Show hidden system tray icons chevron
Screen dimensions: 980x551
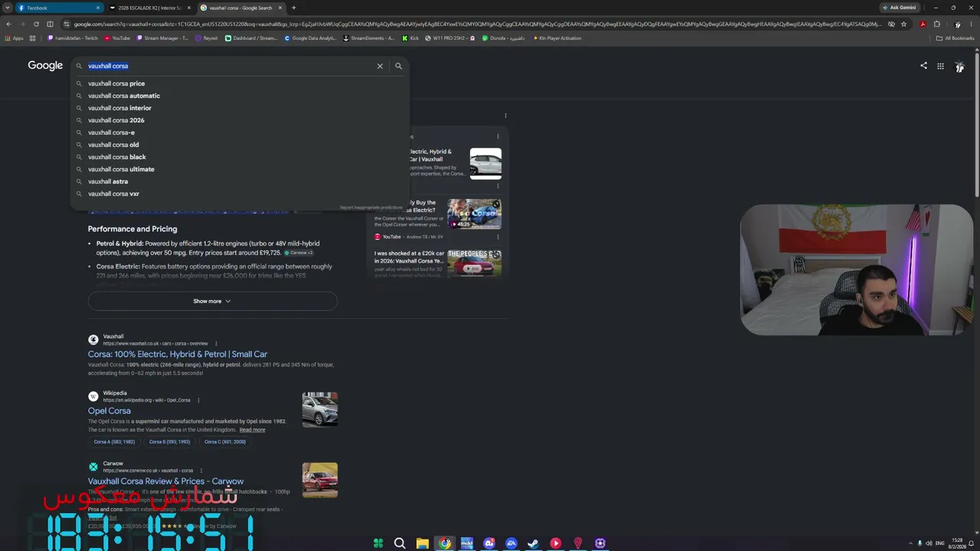pos(910,543)
